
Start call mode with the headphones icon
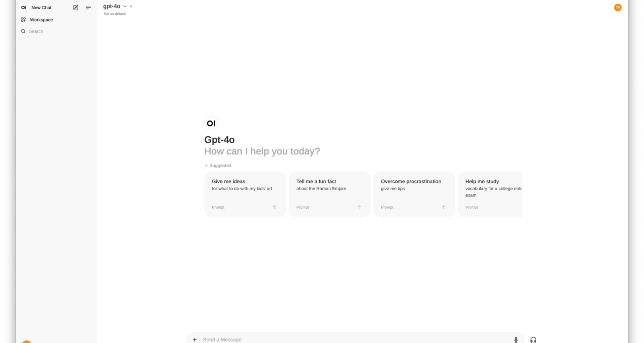[533, 339]
